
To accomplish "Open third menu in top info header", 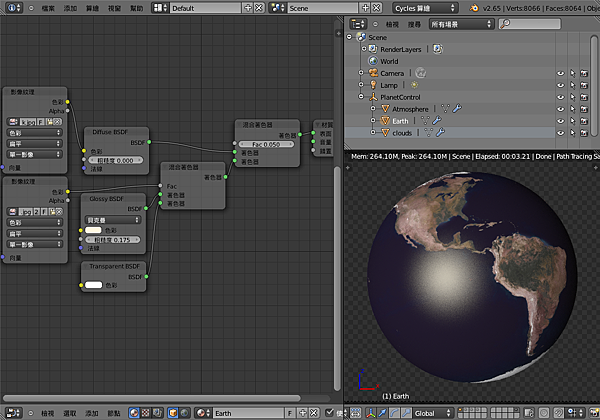I will pyautogui.click(x=92, y=8).
